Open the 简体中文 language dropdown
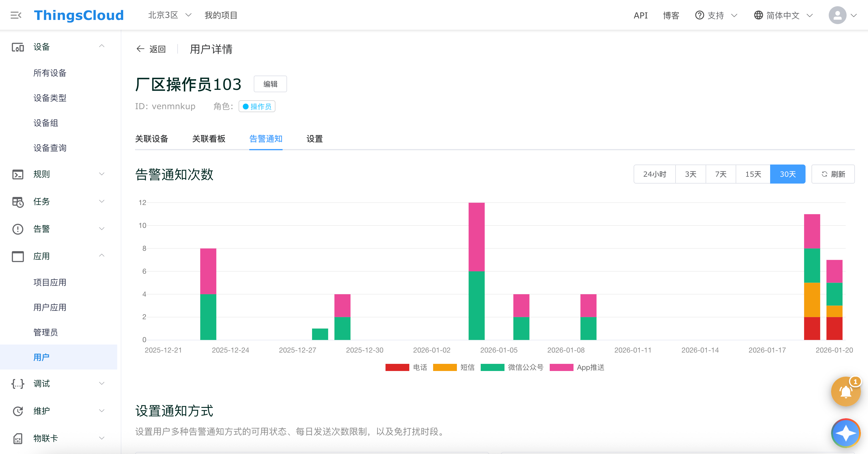The height and width of the screenshot is (454, 868). point(783,15)
